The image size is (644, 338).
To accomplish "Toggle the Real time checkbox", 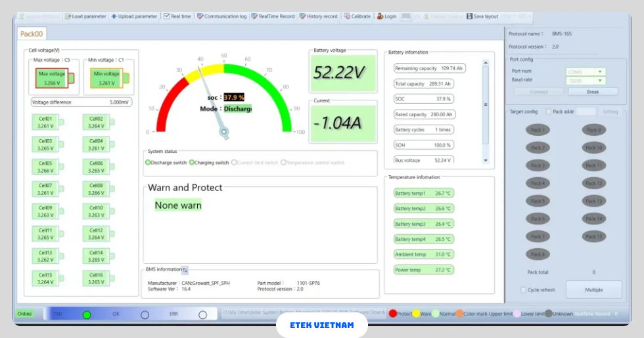I will click(x=167, y=16).
